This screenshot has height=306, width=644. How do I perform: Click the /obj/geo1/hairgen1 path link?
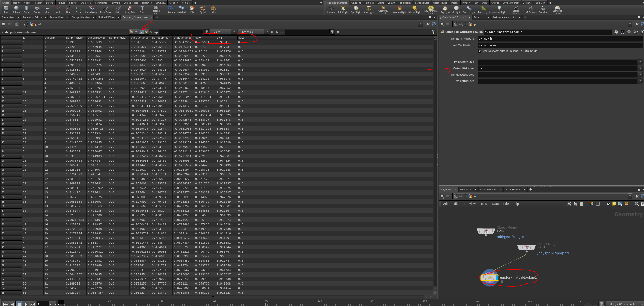pos(511,237)
